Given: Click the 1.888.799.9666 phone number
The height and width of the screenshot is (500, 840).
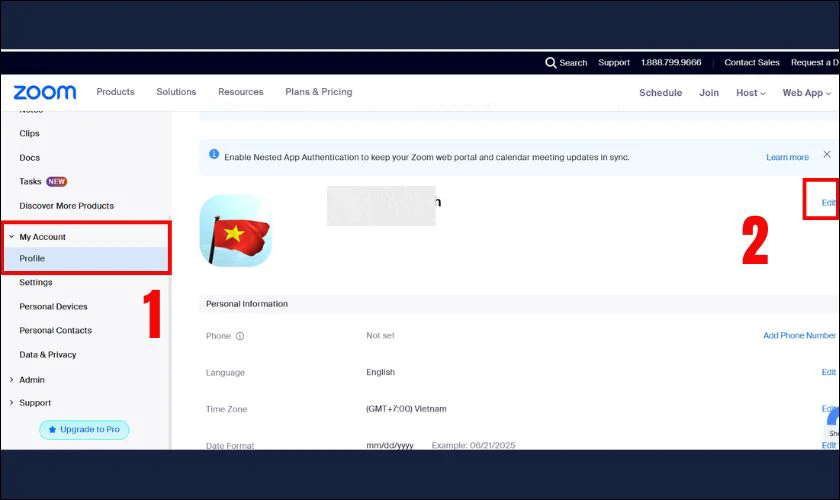Looking at the screenshot, I should 671,63.
